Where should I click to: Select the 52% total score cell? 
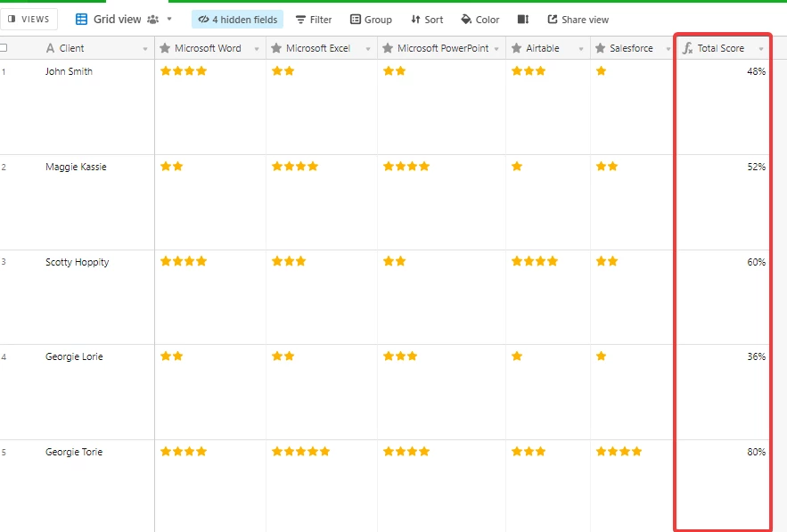723,202
